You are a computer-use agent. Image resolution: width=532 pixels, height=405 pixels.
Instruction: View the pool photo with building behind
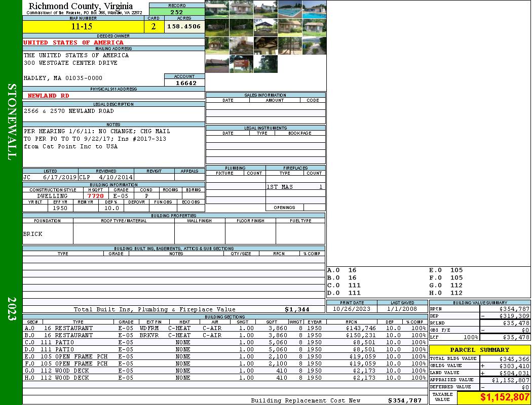[314, 9]
